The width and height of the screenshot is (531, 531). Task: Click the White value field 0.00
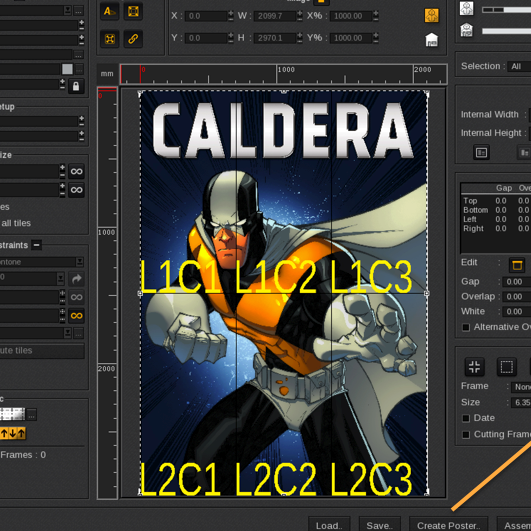(x=517, y=312)
